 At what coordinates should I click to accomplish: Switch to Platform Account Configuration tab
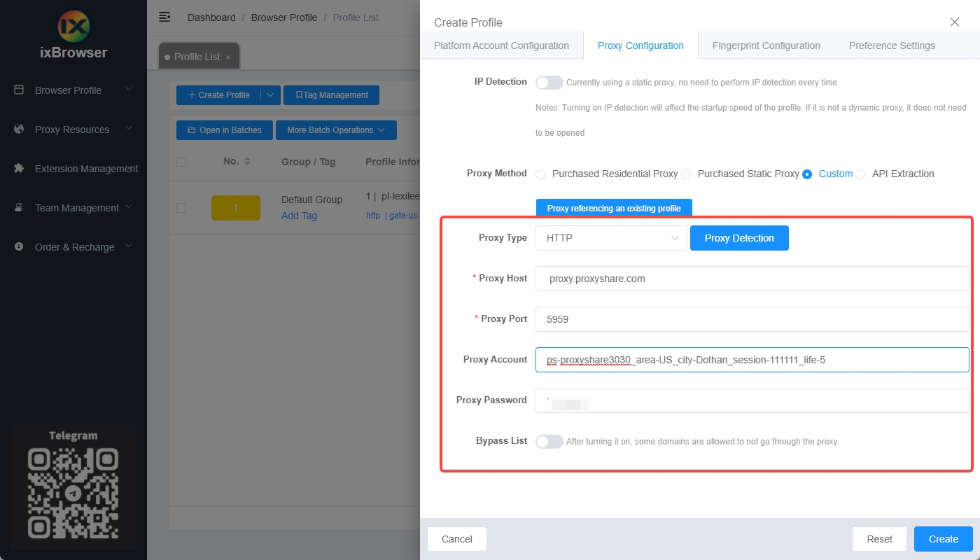[x=501, y=45]
